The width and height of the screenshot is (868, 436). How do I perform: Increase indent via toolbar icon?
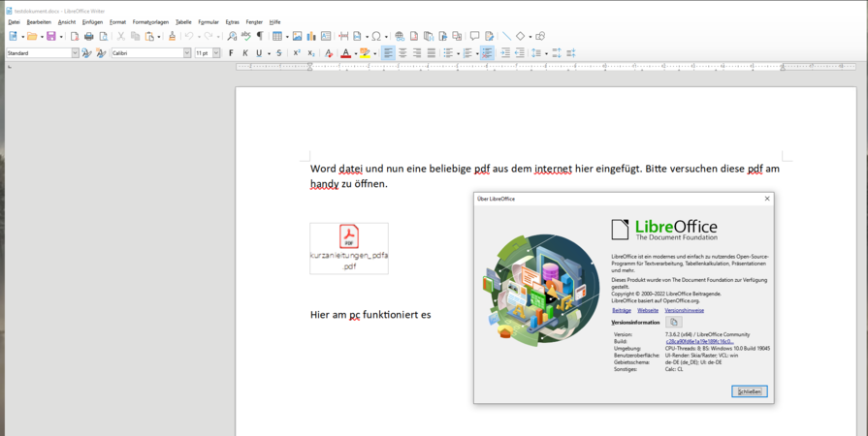click(505, 53)
